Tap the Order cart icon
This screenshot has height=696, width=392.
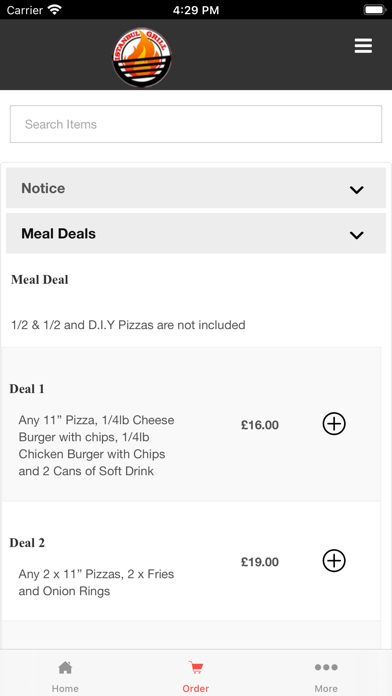point(196,667)
